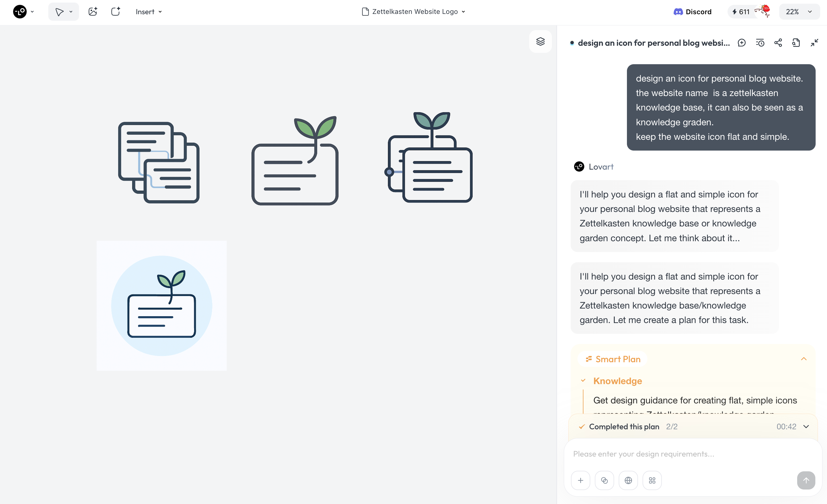This screenshot has height=504, width=827.
Task: Open the grid apps button in chat input
Action: (652, 480)
